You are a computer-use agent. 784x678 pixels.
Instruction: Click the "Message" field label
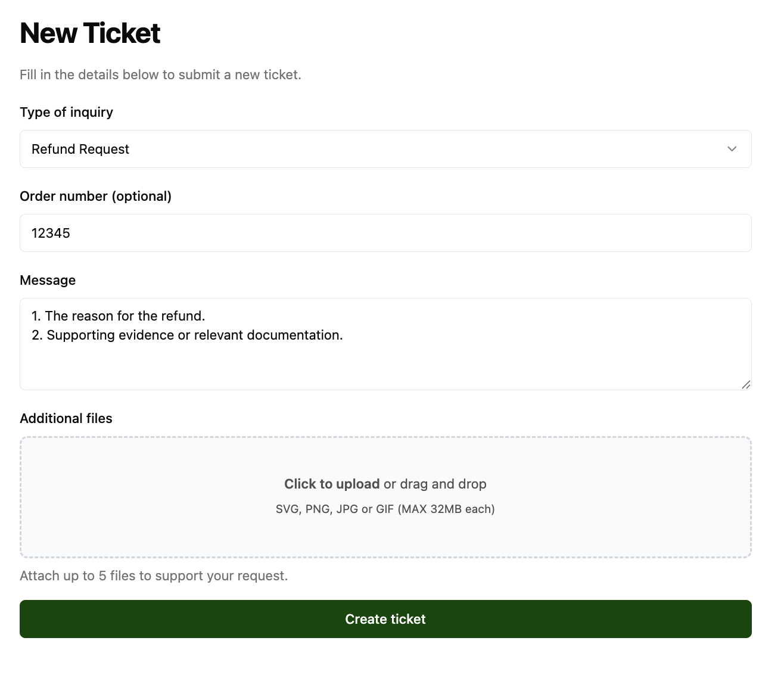click(x=48, y=280)
